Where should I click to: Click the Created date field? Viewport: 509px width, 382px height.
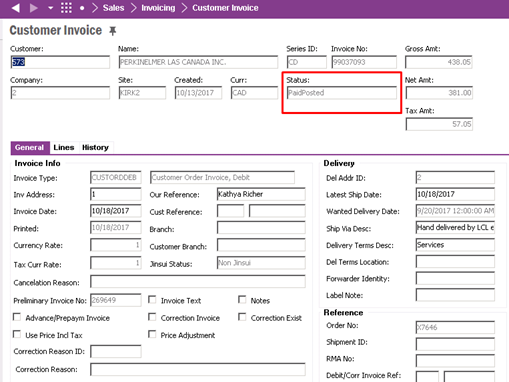pyautogui.click(x=198, y=93)
